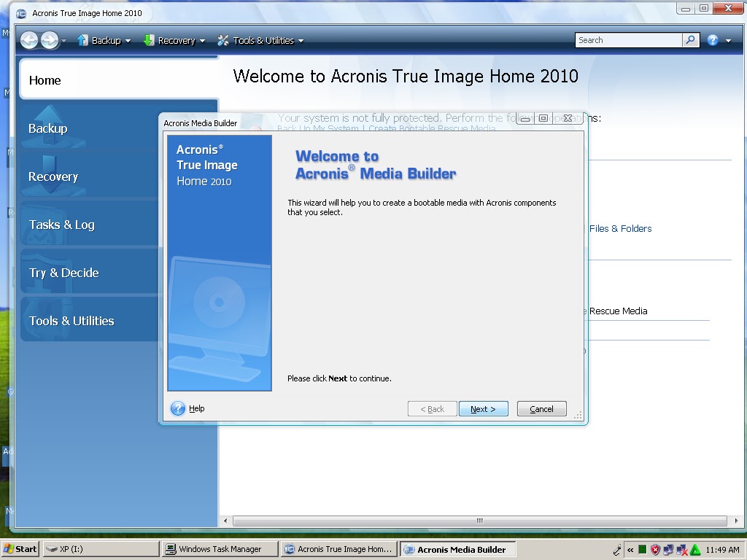Click the scroll left arrow of horizontal scrollbar
Viewport: 747px width, 560px height.
[x=225, y=521]
